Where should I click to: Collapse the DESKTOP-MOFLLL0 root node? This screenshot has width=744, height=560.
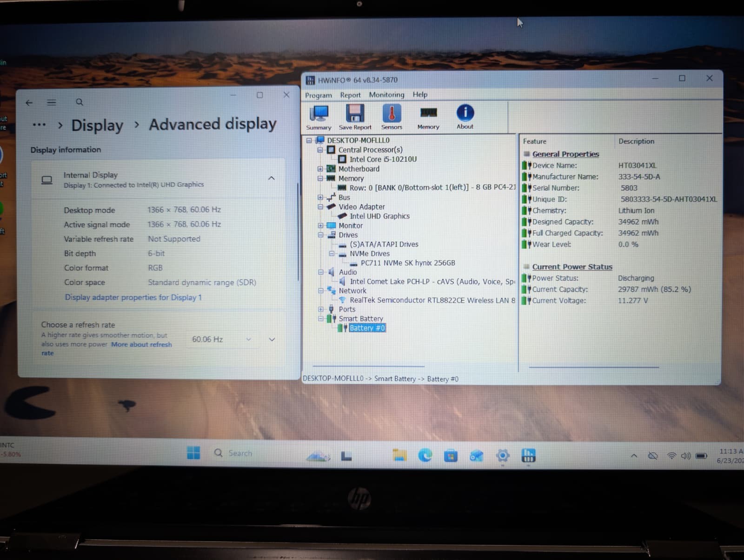(309, 140)
